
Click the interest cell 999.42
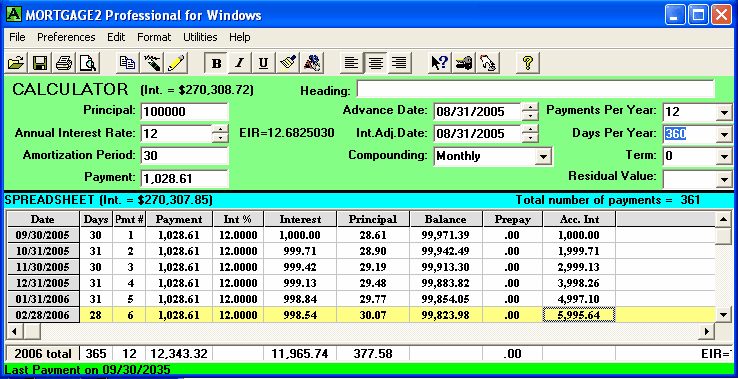tap(300, 267)
